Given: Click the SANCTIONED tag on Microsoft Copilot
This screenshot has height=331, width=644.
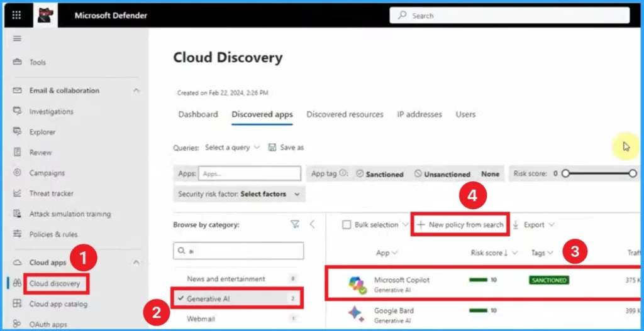Looking at the screenshot, I should coord(548,280).
